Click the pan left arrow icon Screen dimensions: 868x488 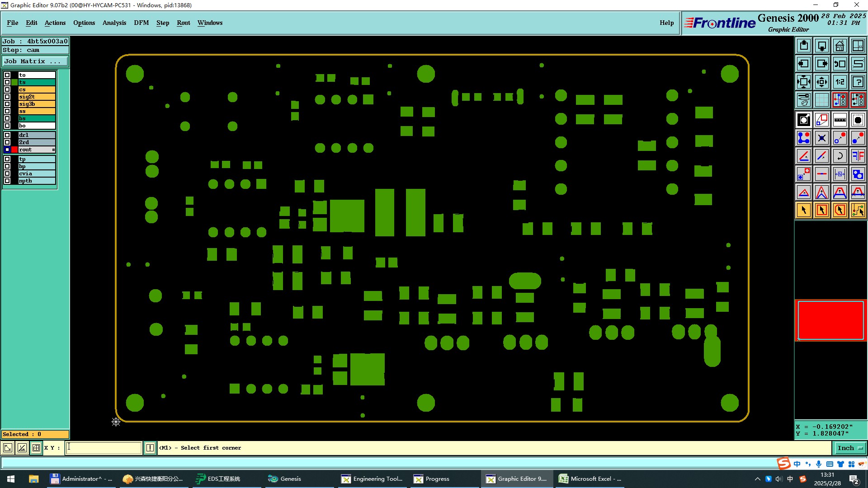[804, 64]
